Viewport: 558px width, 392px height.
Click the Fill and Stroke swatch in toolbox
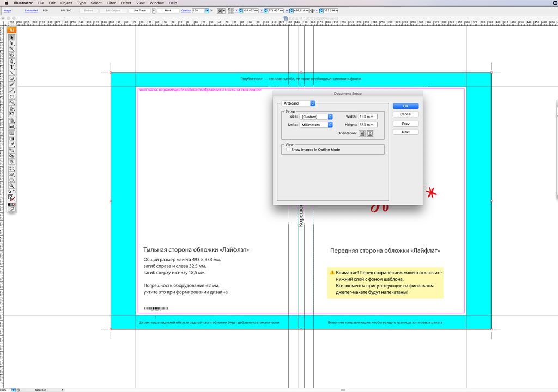pyautogui.click(x=12, y=198)
